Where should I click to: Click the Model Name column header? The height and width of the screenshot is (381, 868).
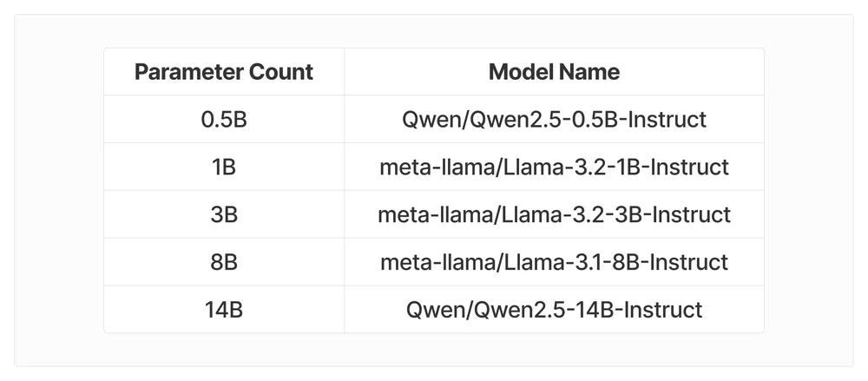coord(554,72)
